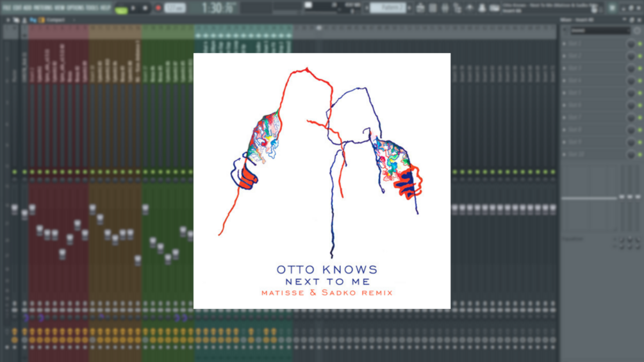
Task: Click the plugin picker icon
Action: pos(482,8)
